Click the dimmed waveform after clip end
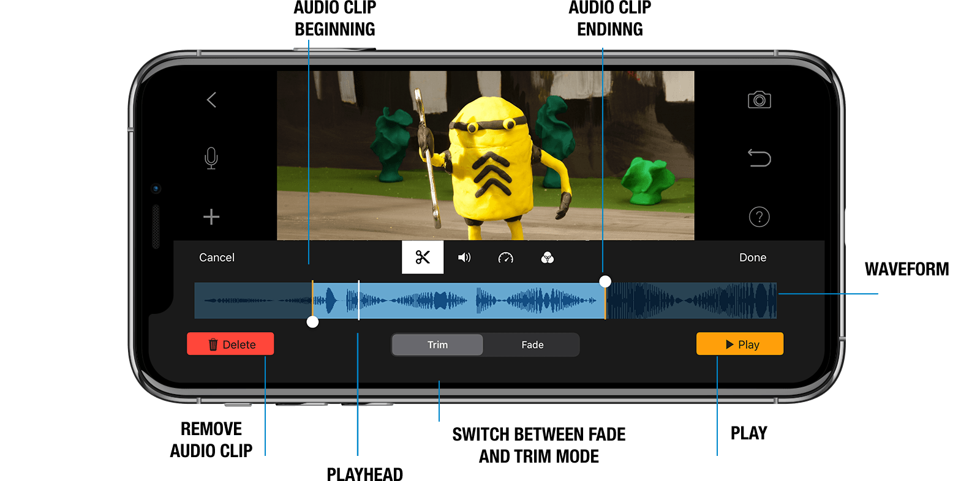Viewport: 980px width, 481px height. click(x=691, y=300)
